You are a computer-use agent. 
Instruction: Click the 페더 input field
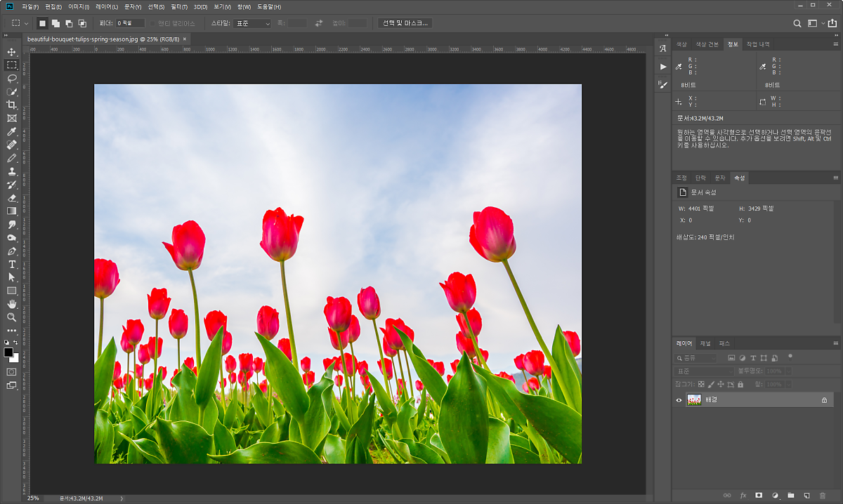pyautogui.click(x=131, y=23)
